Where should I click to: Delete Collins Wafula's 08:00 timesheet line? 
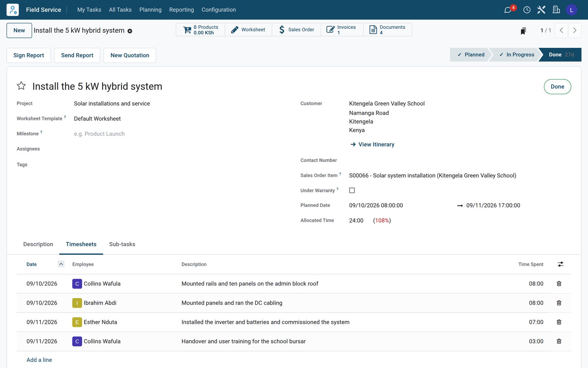tap(559, 284)
